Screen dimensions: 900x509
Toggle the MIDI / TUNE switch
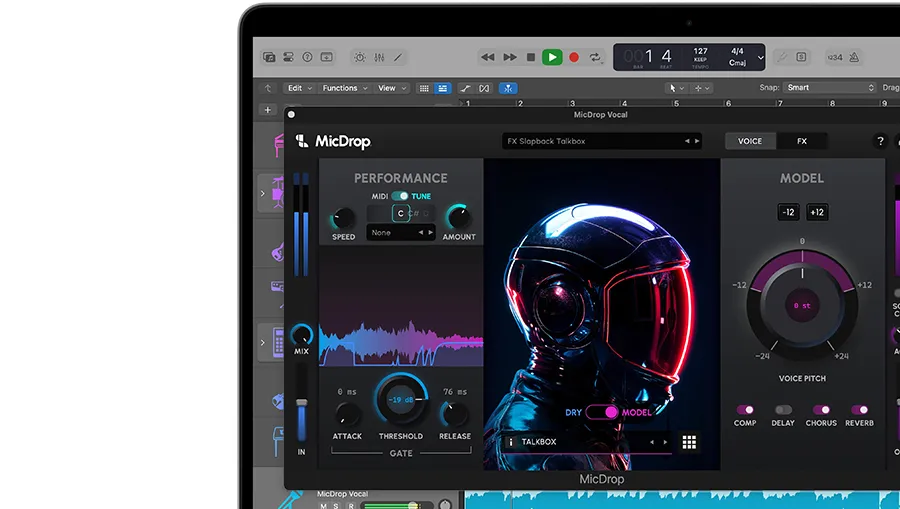[400, 196]
